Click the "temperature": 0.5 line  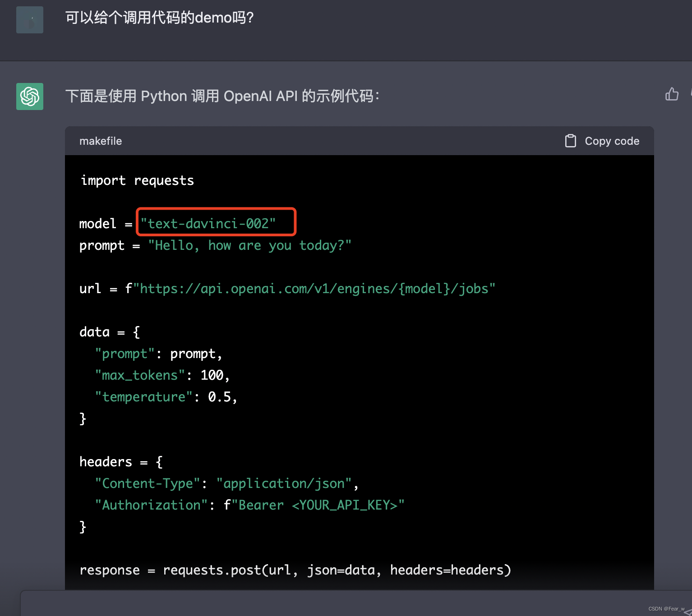[x=166, y=397]
